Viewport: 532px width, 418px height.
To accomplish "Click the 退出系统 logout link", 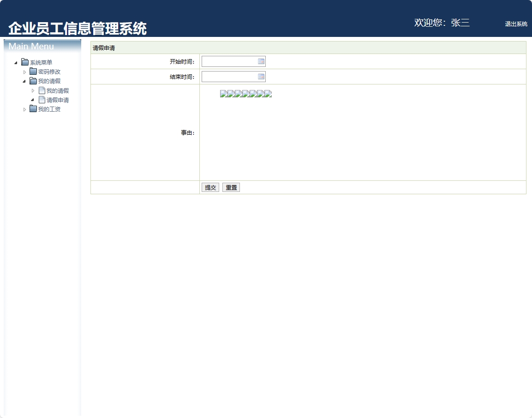I will [516, 24].
